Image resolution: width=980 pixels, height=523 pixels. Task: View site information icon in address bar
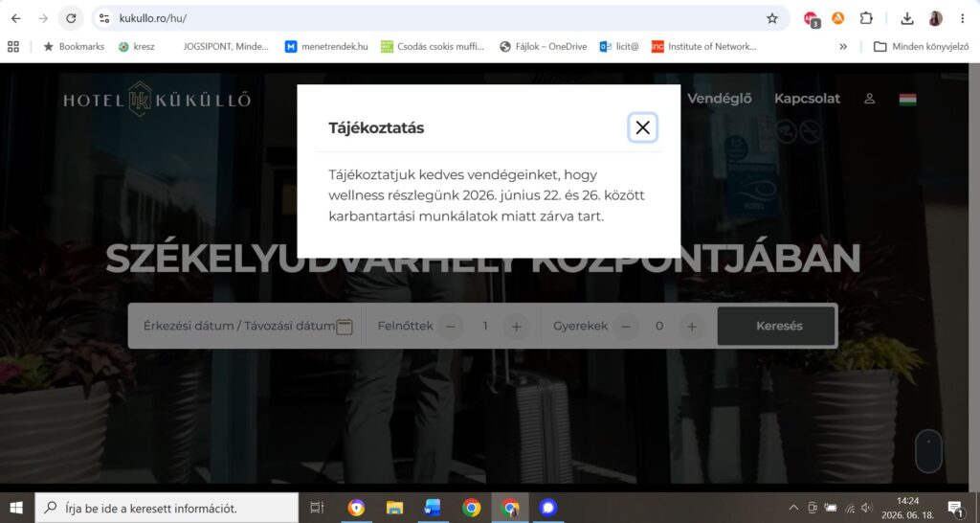click(x=104, y=19)
